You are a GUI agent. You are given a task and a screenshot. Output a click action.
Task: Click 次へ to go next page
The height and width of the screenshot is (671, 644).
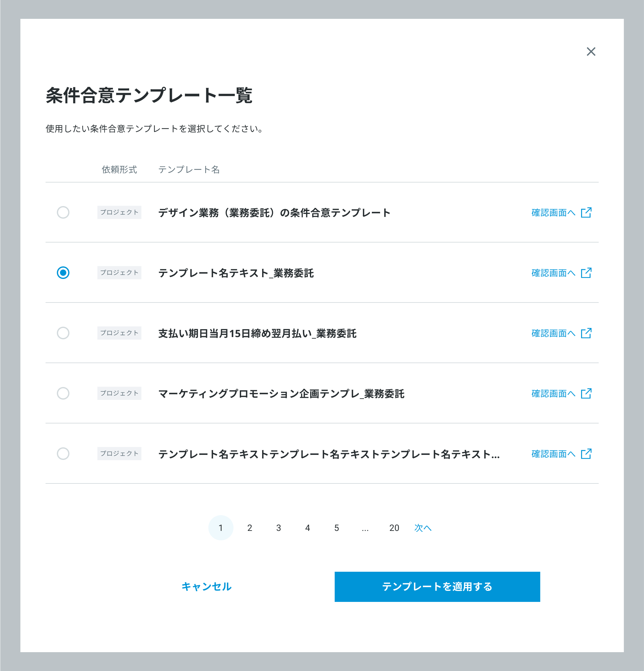tap(423, 528)
